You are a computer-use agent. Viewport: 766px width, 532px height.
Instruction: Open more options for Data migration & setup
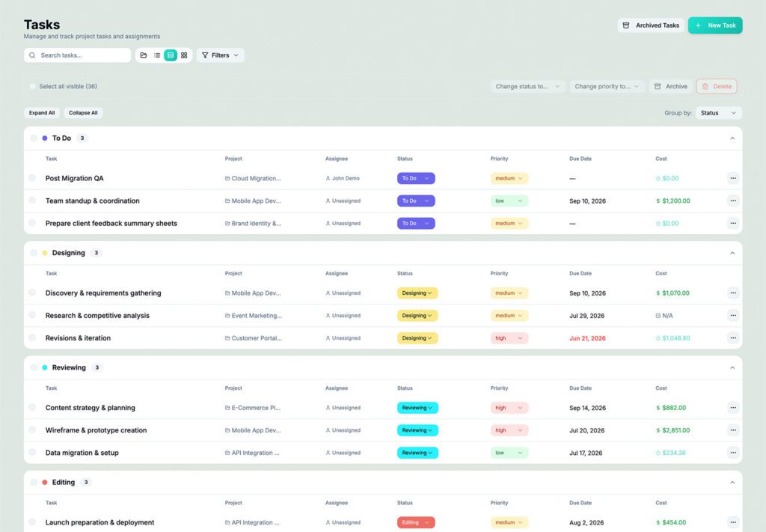point(733,453)
